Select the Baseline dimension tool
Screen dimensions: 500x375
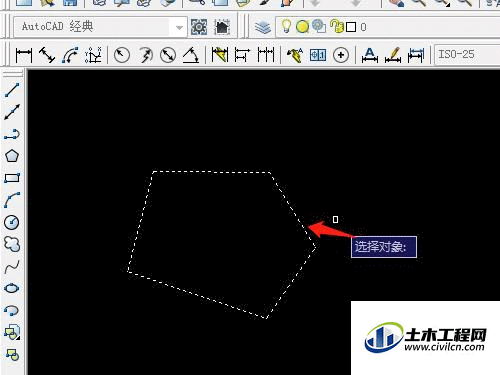click(x=242, y=55)
